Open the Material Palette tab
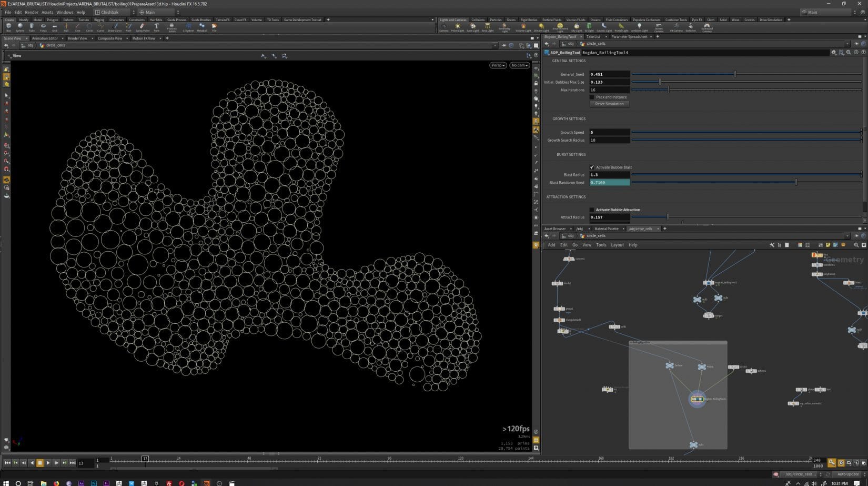 606,229
